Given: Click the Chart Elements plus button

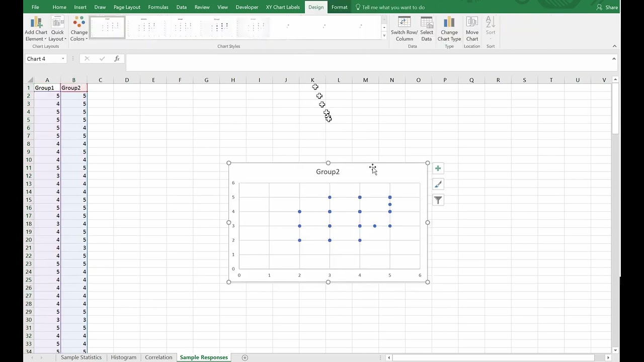Looking at the screenshot, I should [x=438, y=168].
